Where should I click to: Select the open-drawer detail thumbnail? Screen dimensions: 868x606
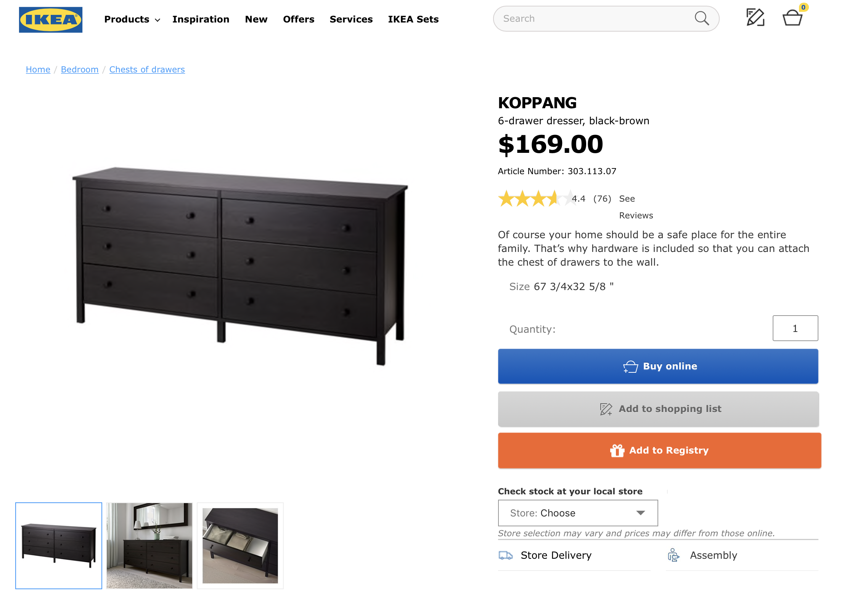pyautogui.click(x=240, y=546)
